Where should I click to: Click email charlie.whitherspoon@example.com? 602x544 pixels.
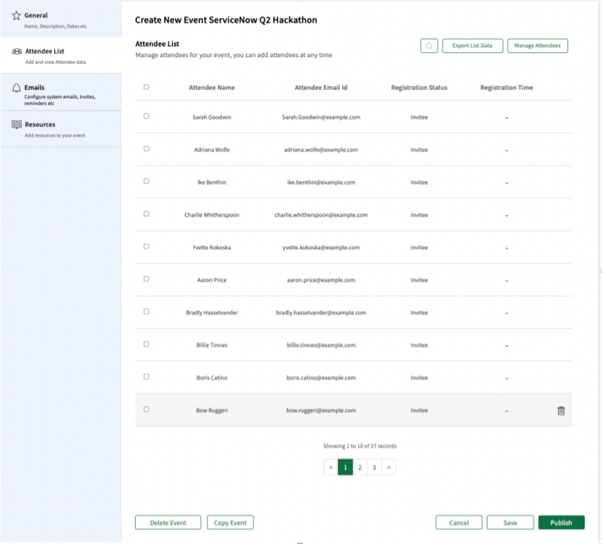[x=321, y=215]
